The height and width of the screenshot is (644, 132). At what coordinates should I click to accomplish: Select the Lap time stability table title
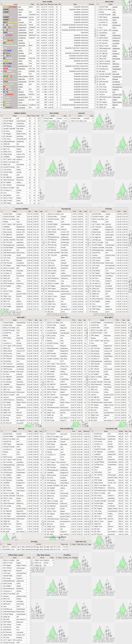click(22, 209)
